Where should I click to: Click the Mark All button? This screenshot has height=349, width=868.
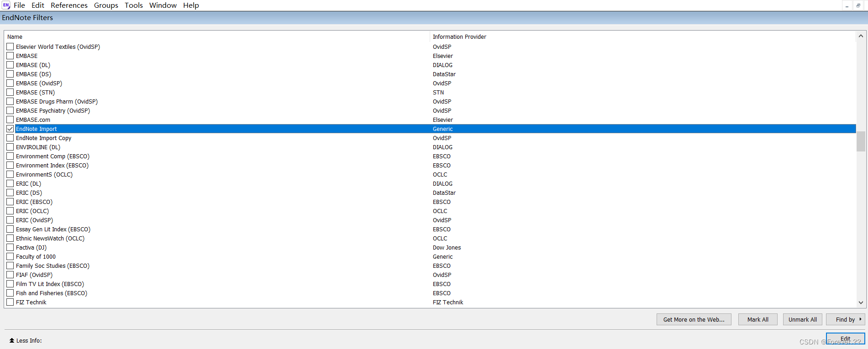(758, 319)
